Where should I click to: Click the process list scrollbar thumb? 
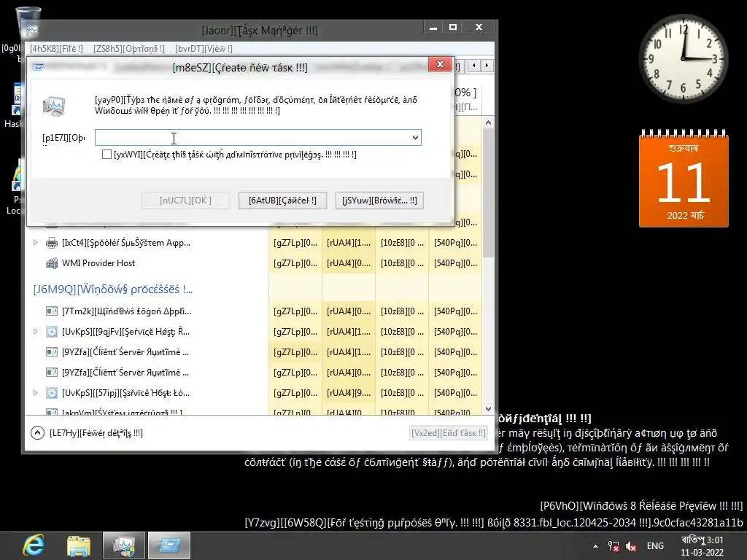(488, 192)
